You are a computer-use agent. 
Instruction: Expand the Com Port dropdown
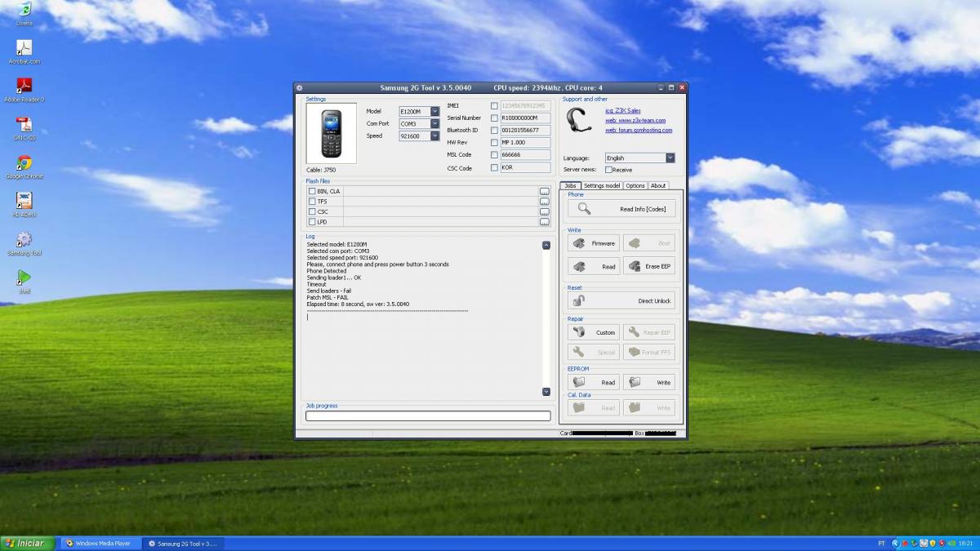tap(434, 123)
